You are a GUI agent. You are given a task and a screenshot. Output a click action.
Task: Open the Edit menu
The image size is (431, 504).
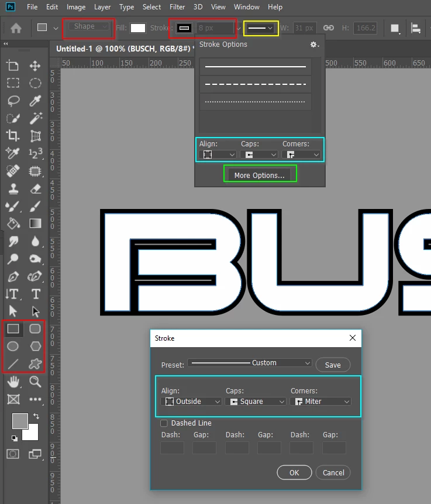(52, 7)
